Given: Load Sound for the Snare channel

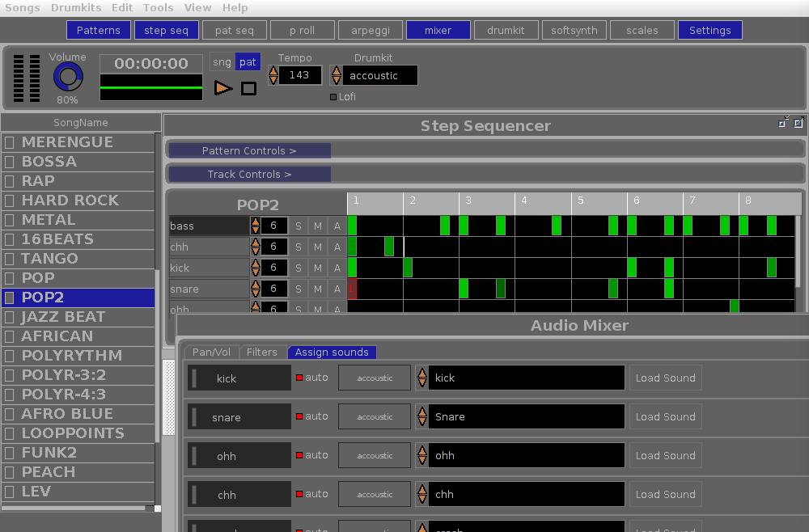Looking at the screenshot, I should click(664, 416).
